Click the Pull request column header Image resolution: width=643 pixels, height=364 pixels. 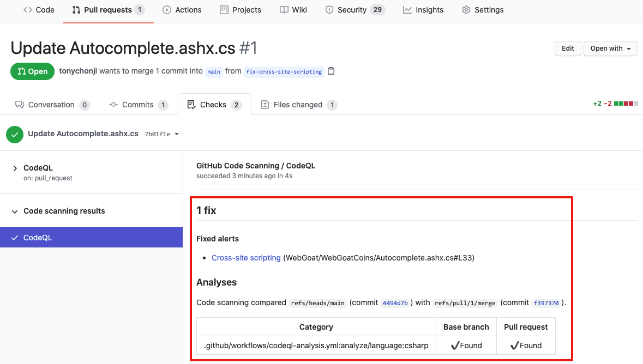526,327
